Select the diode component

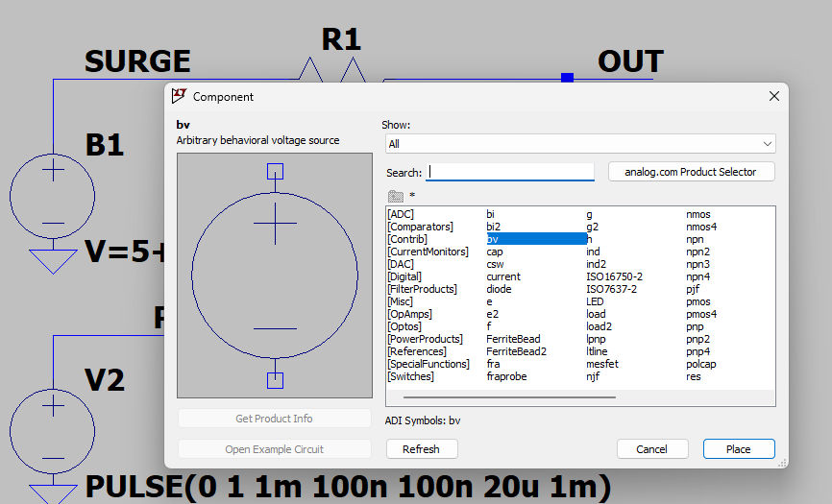click(500, 289)
